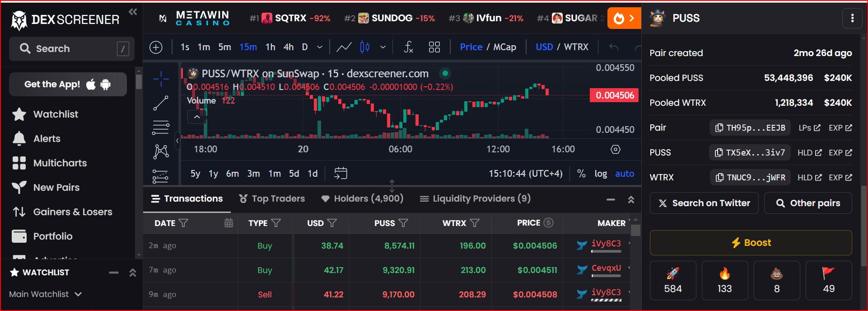The image size is (868, 311).
Task: Switch chart quote to WTRX
Action: 576,47
